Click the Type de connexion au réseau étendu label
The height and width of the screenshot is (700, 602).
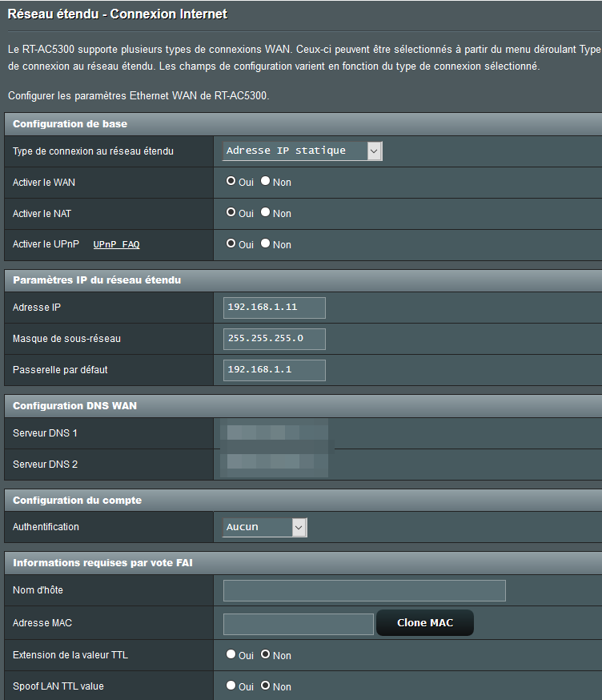coord(93,151)
